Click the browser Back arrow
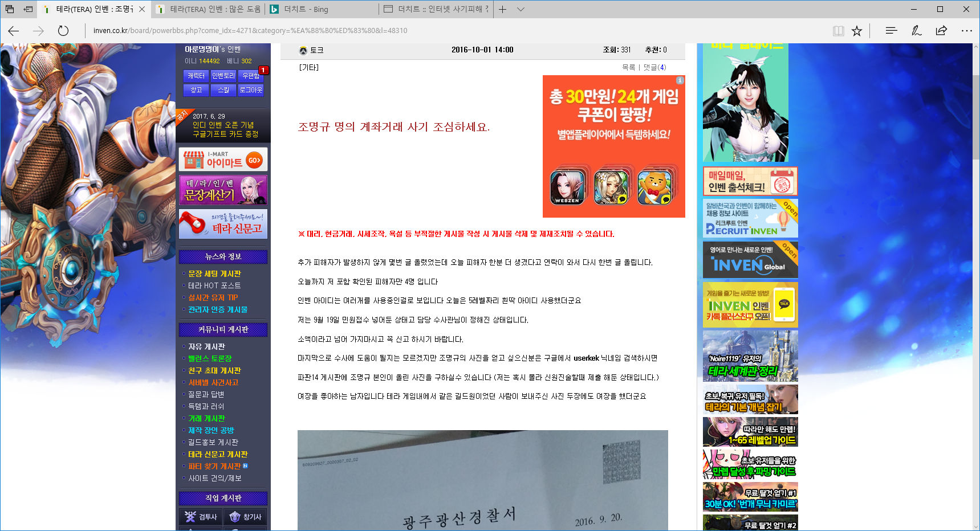This screenshot has height=531, width=980. pyautogui.click(x=14, y=31)
